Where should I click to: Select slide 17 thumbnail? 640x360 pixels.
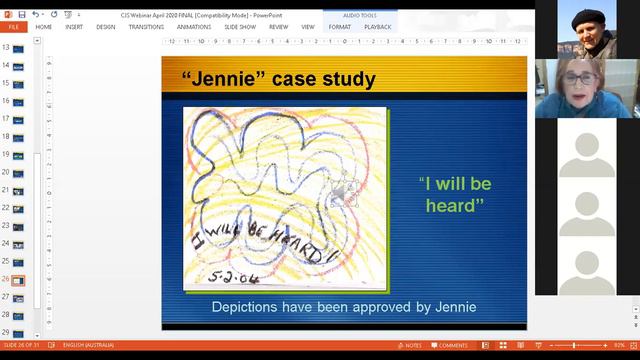(x=18, y=120)
